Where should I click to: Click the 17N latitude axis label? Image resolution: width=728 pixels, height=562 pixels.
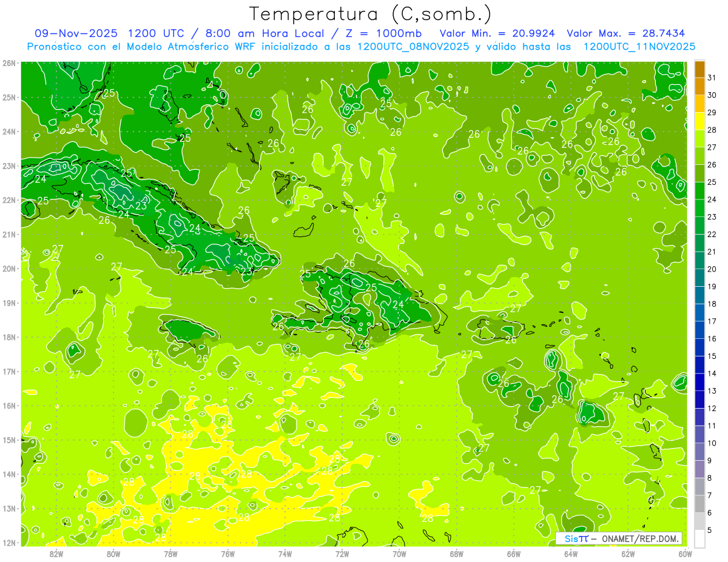point(8,372)
